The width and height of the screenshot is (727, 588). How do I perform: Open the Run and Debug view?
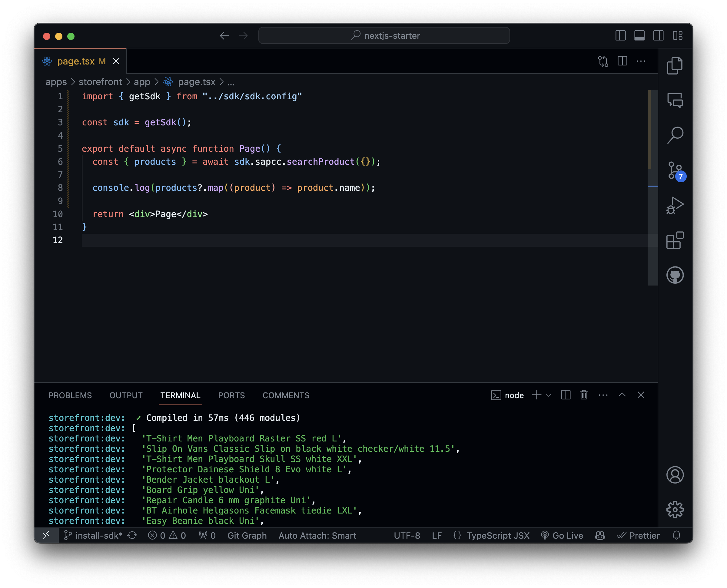(x=675, y=206)
